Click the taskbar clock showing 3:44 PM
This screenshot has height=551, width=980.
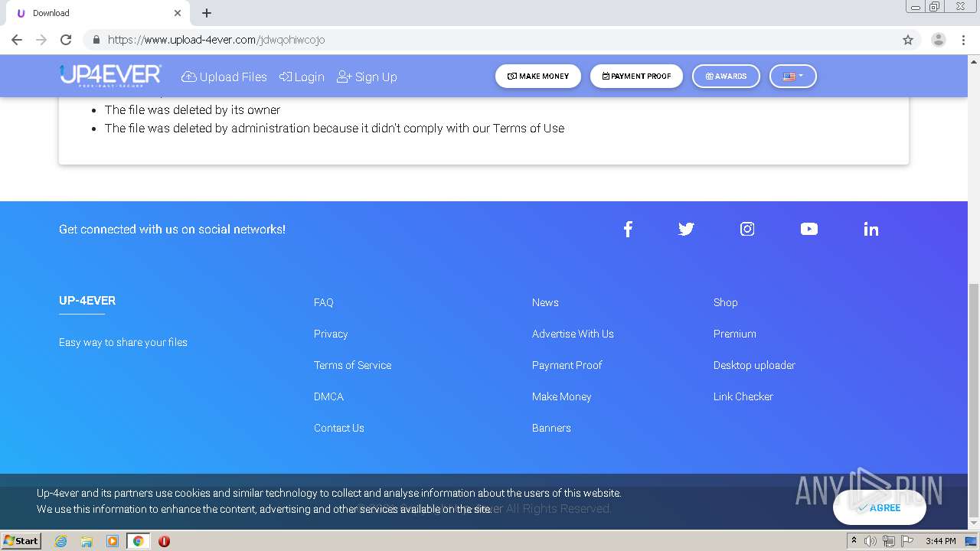(x=940, y=541)
